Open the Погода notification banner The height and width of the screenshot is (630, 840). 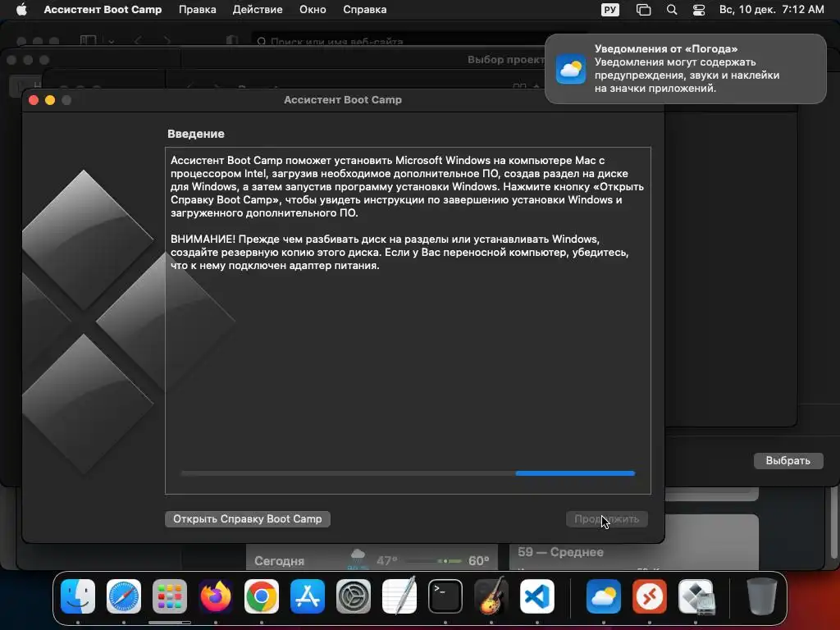pyautogui.click(x=685, y=69)
